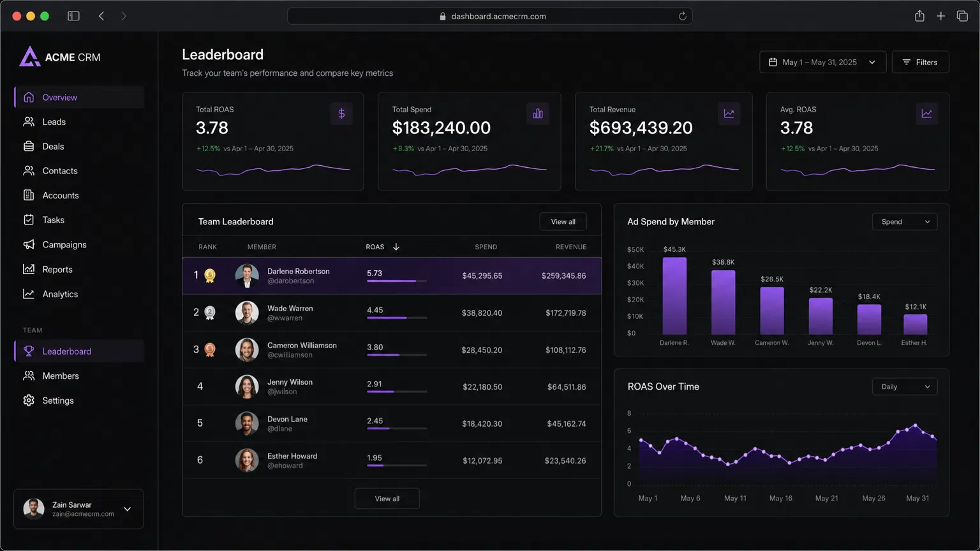Screen dimensions: 980x551
Task: Open the Overview navigation icon
Action: pyautogui.click(x=29, y=97)
